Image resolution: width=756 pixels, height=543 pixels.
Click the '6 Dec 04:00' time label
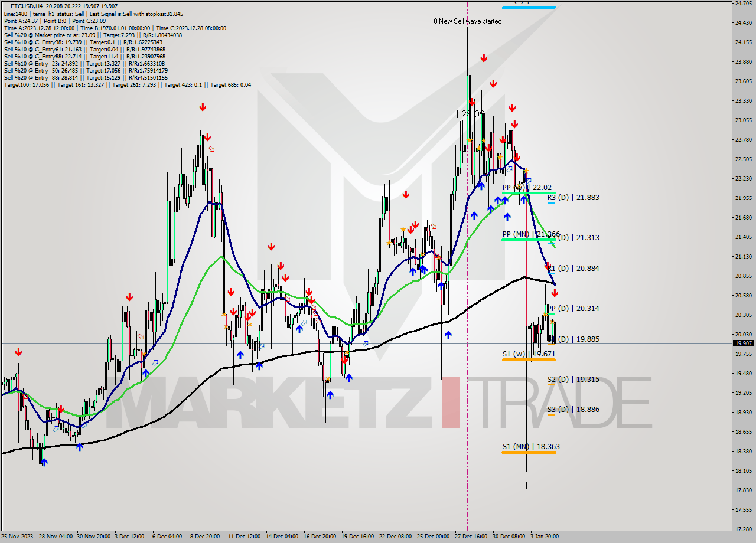coord(167,537)
